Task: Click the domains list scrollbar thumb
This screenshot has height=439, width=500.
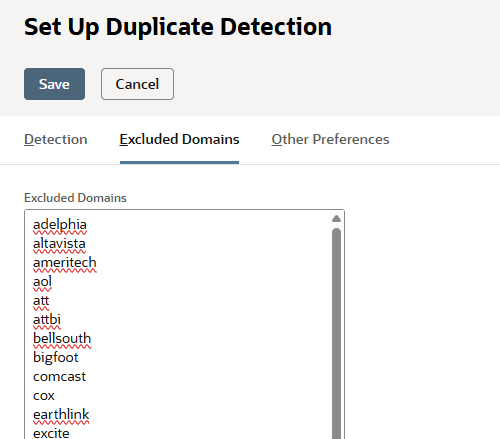Action: point(336,333)
